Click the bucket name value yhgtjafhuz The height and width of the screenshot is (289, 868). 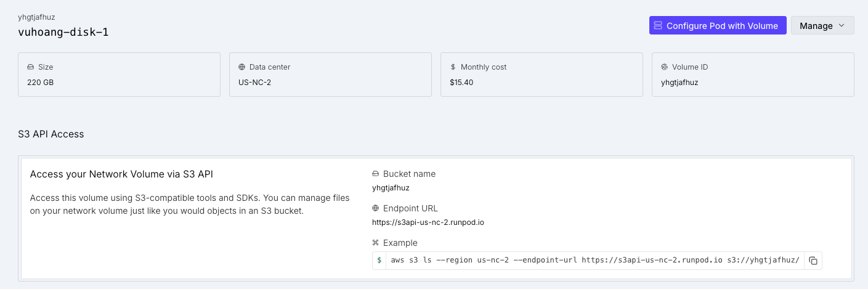pos(391,188)
